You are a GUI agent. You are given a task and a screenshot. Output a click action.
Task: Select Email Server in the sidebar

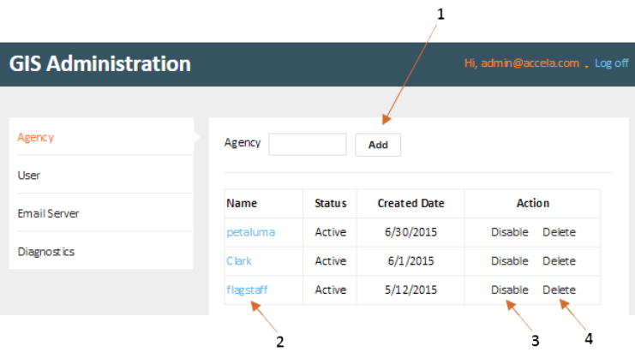point(48,213)
